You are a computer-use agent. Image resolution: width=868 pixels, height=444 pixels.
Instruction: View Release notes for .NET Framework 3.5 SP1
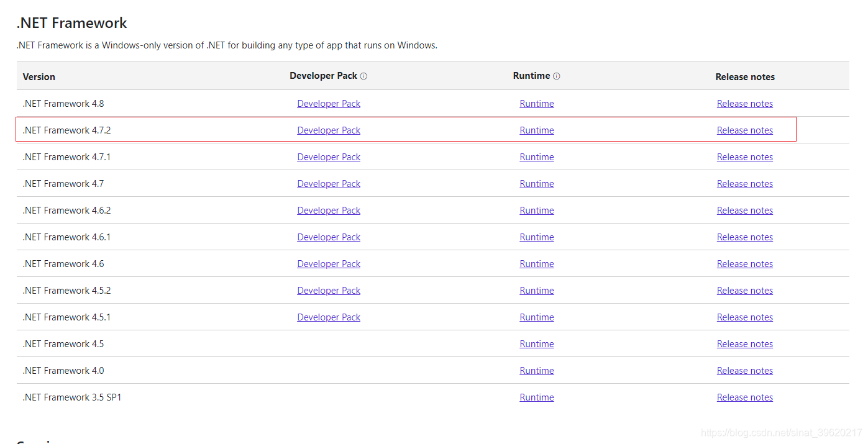click(x=745, y=397)
